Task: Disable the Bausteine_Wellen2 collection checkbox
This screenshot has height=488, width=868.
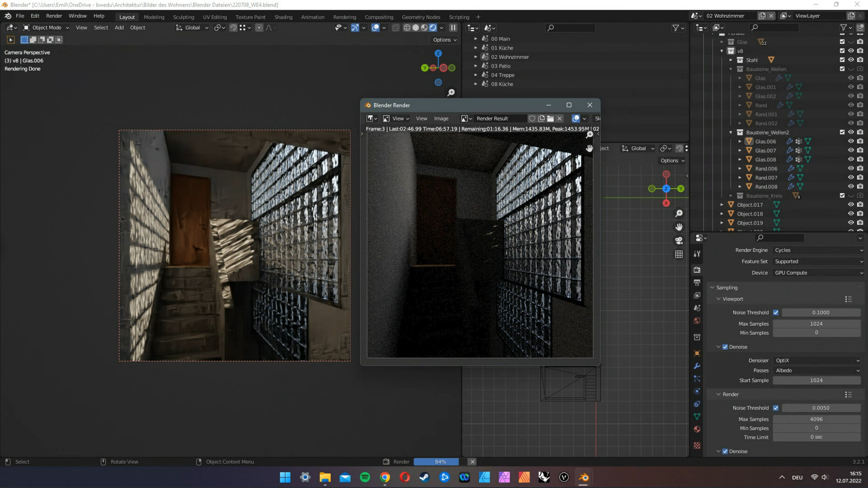Action: coord(842,132)
